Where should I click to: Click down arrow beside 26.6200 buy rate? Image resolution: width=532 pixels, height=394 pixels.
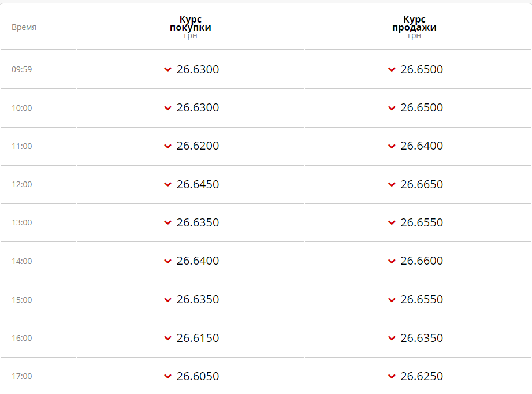click(168, 146)
